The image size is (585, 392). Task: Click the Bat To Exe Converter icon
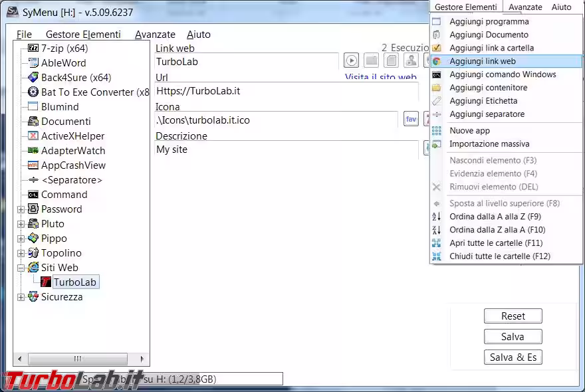(33, 92)
